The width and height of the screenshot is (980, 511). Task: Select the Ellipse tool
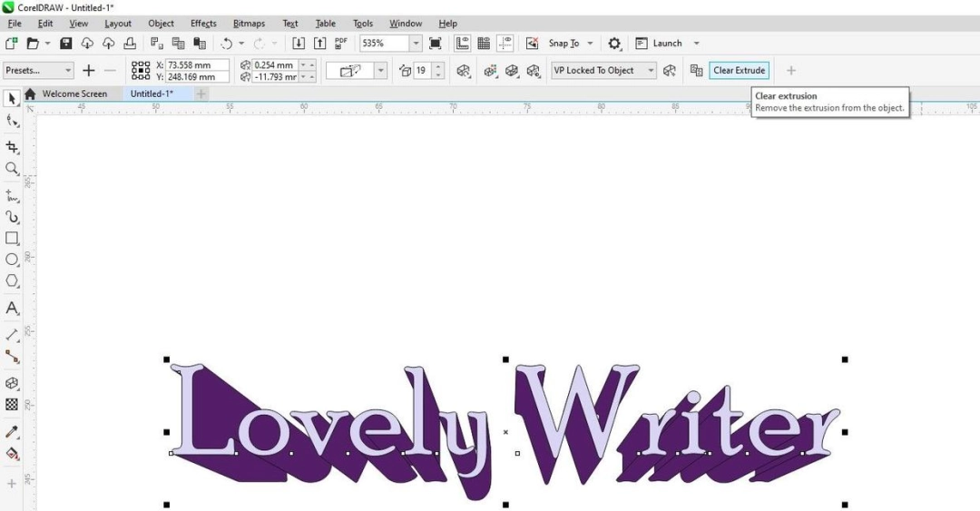pos(11,260)
